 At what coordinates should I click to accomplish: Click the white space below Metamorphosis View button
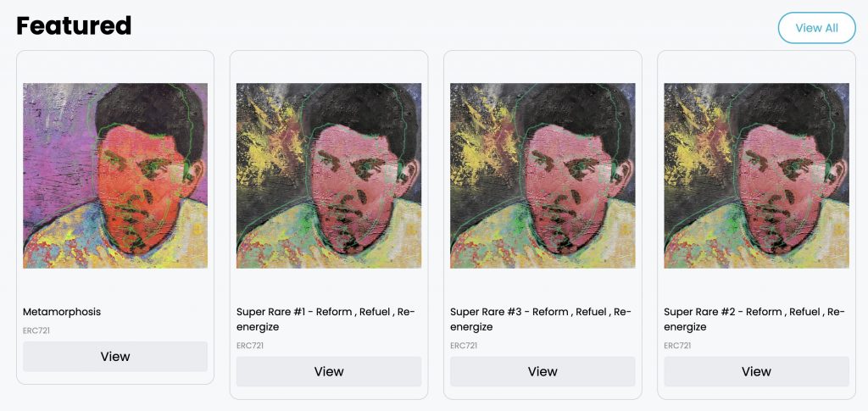(115, 378)
